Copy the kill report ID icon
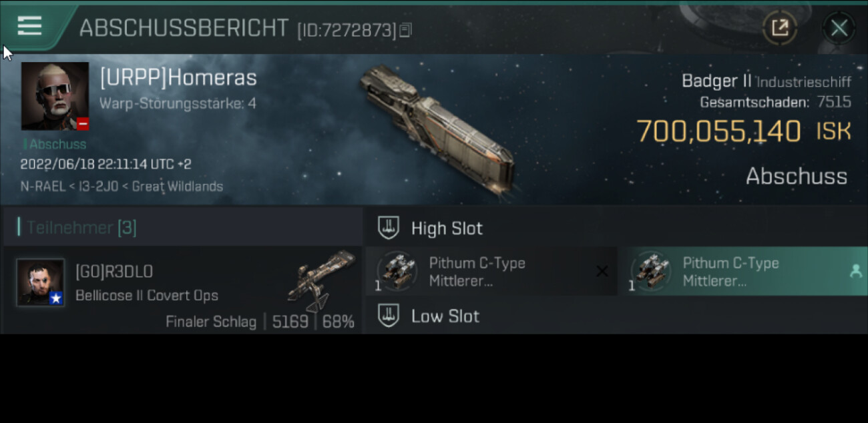The width and height of the screenshot is (868, 423). click(x=406, y=30)
